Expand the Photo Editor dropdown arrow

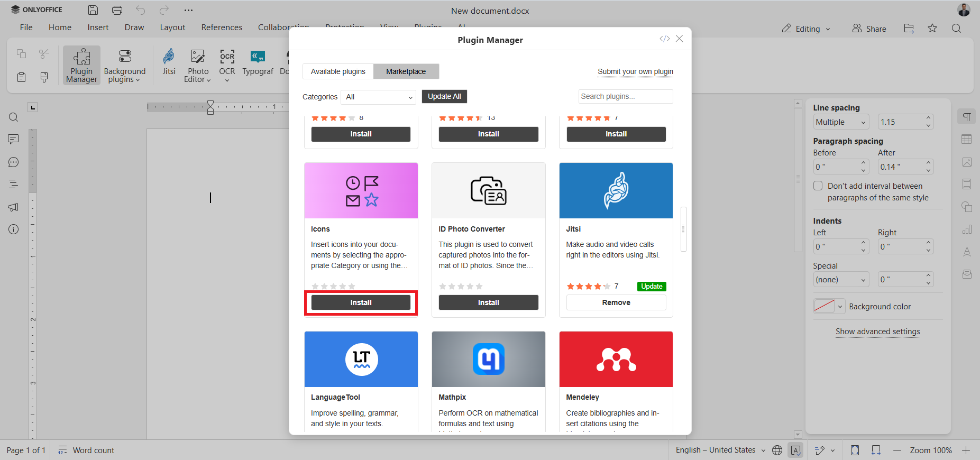click(x=208, y=80)
